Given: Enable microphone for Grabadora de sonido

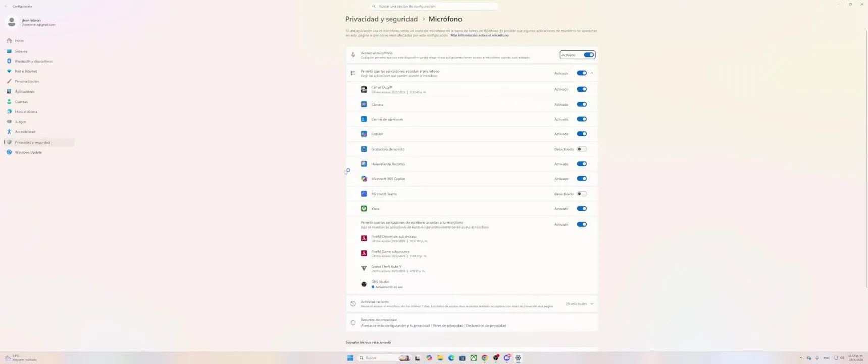Looking at the screenshot, I should pos(582,149).
